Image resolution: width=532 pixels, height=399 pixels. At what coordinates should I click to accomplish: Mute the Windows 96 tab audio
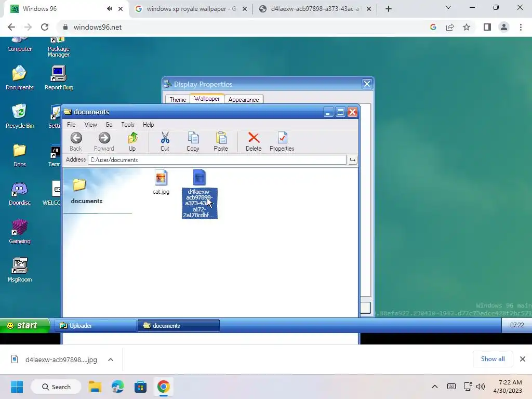[109, 9]
